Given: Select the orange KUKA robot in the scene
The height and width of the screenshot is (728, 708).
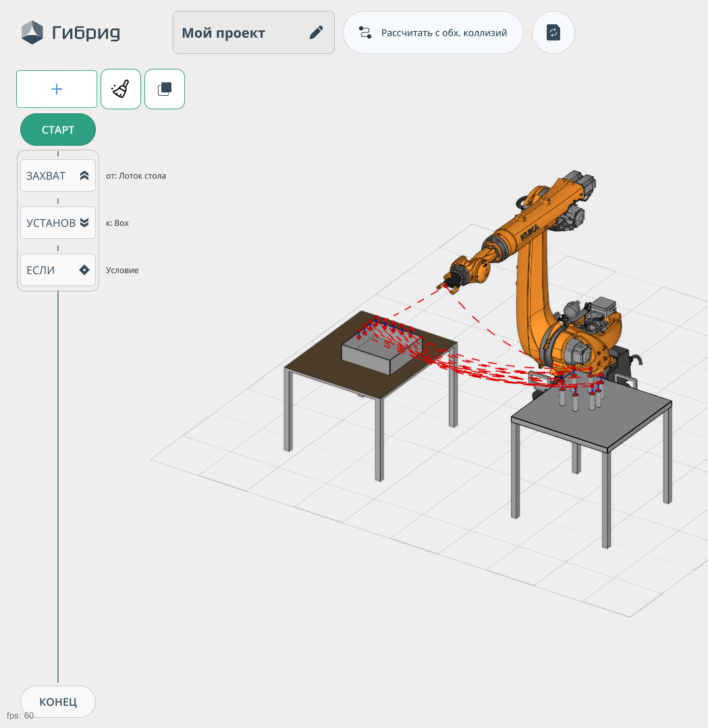Looking at the screenshot, I should coord(533,283).
